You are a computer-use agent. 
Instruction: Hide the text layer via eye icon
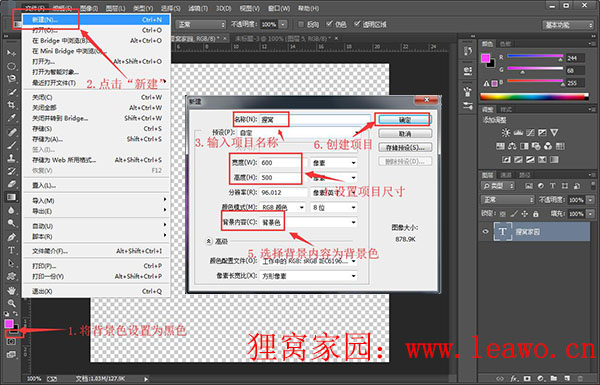486,232
